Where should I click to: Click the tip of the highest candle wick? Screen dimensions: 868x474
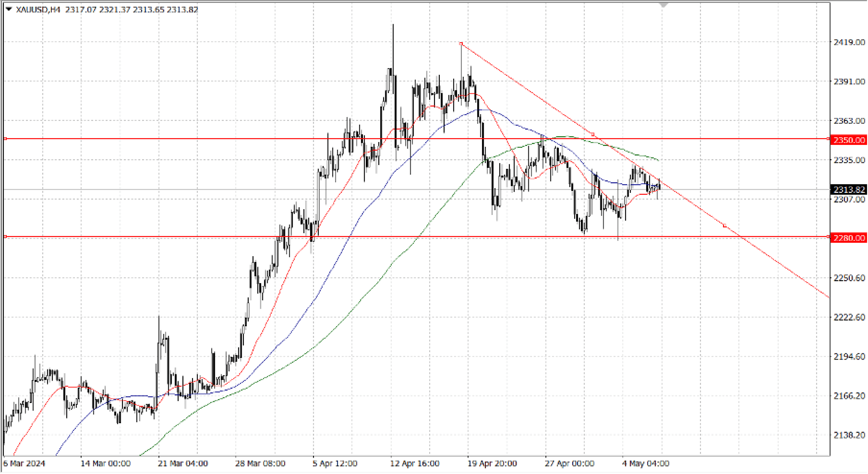click(x=393, y=24)
